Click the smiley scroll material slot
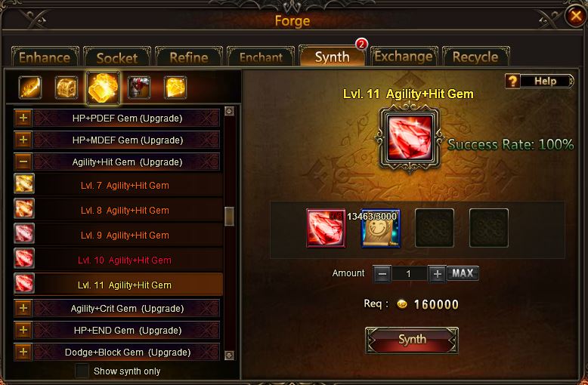 [381, 228]
